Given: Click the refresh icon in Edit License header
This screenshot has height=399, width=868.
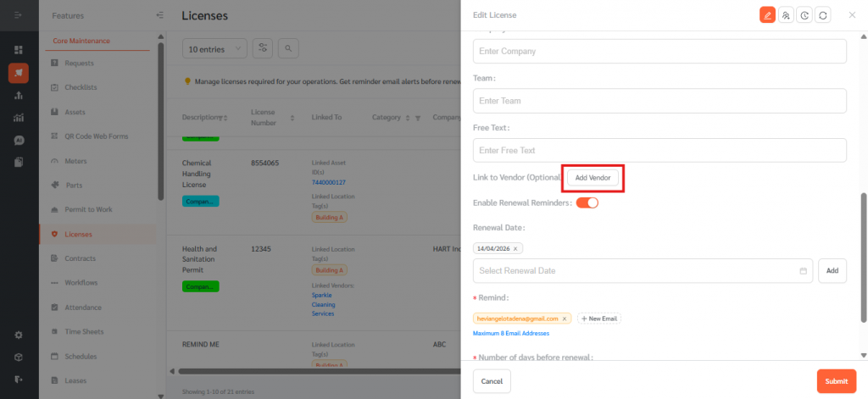Looking at the screenshot, I should [x=822, y=15].
